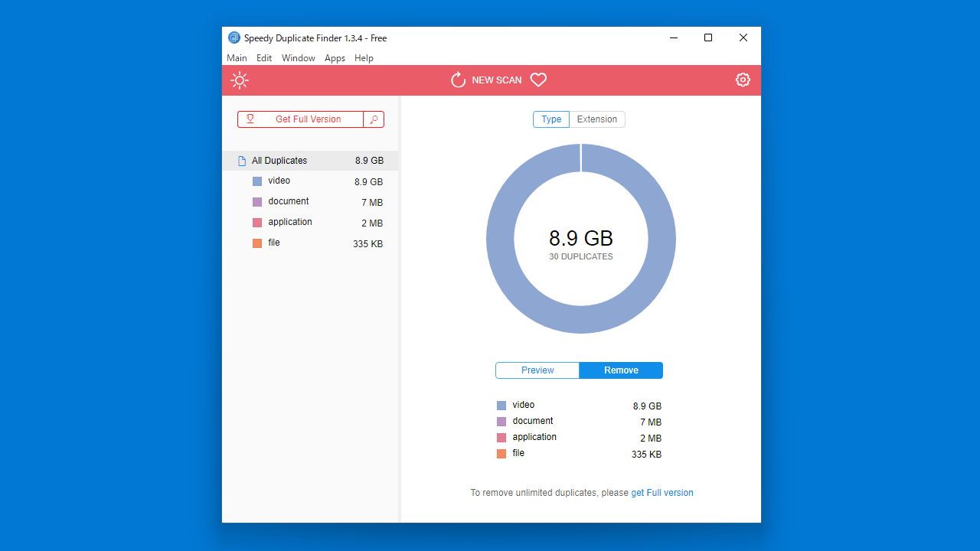Open the Apps menu
The width and height of the screenshot is (980, 551).
coord(335,58)
